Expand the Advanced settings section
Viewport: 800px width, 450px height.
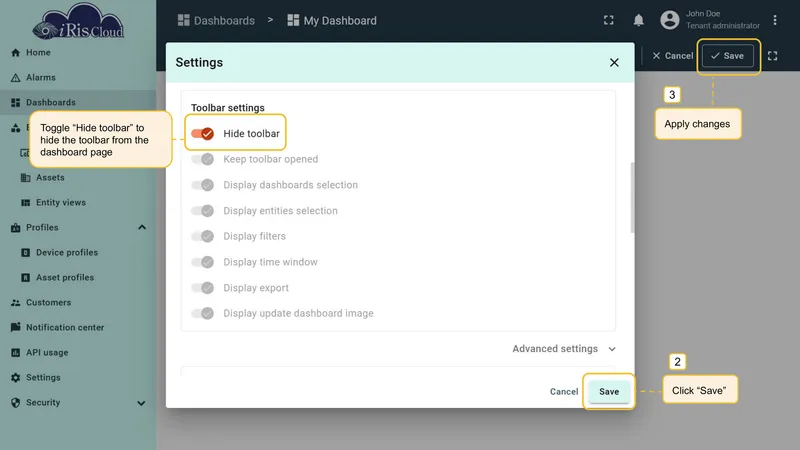(564, 349)
